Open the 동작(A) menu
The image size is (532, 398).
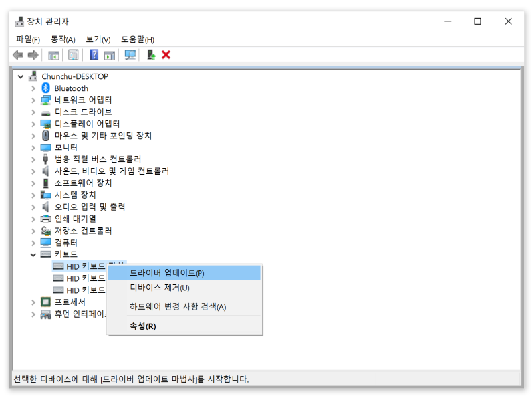(x=63, y=39)
